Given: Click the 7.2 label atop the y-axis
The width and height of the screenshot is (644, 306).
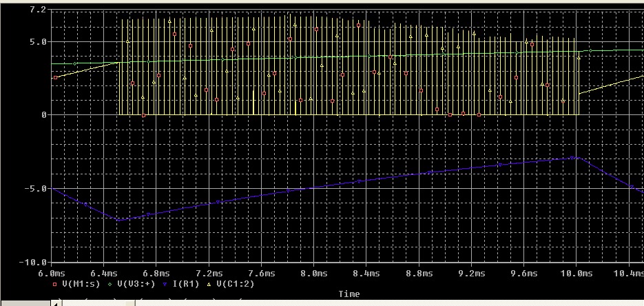Looking at the screenshot, I should click(38, 11).
